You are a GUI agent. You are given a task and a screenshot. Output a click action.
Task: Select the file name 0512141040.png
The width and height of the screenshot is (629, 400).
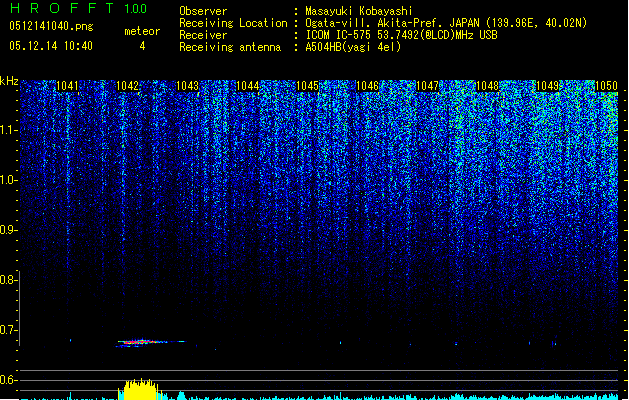coord(51,27)
